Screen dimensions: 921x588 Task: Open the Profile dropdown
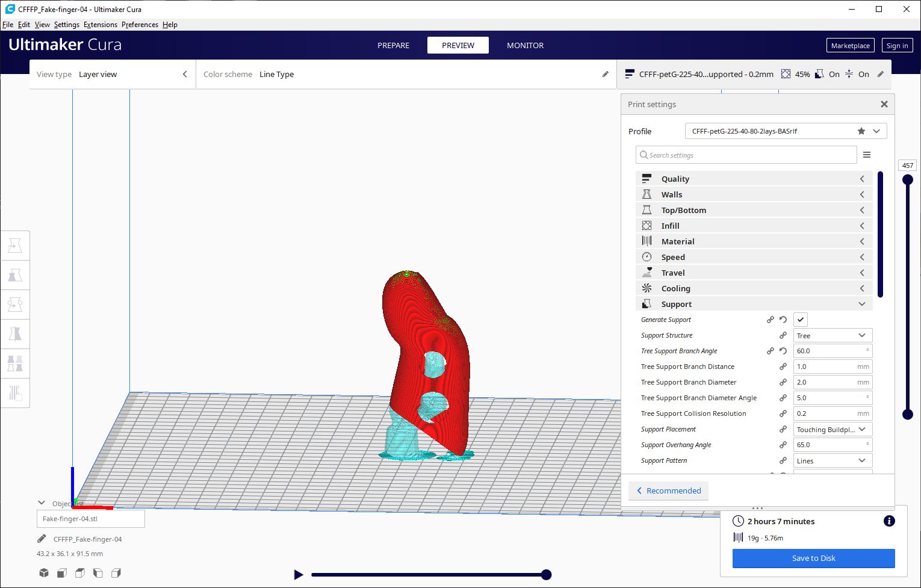pyautogui.click(x=786, y=131)
